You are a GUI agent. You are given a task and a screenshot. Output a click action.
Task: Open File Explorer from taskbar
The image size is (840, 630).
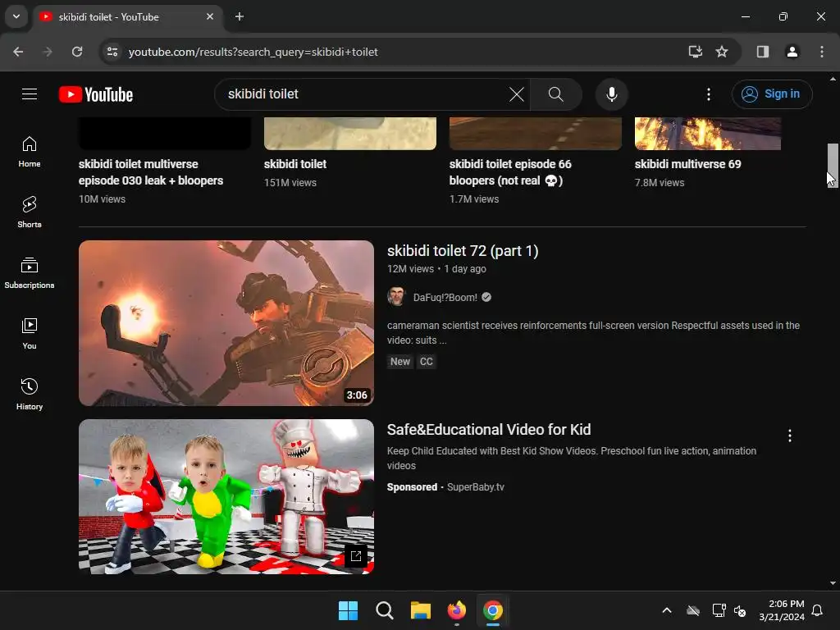[421, 610]
